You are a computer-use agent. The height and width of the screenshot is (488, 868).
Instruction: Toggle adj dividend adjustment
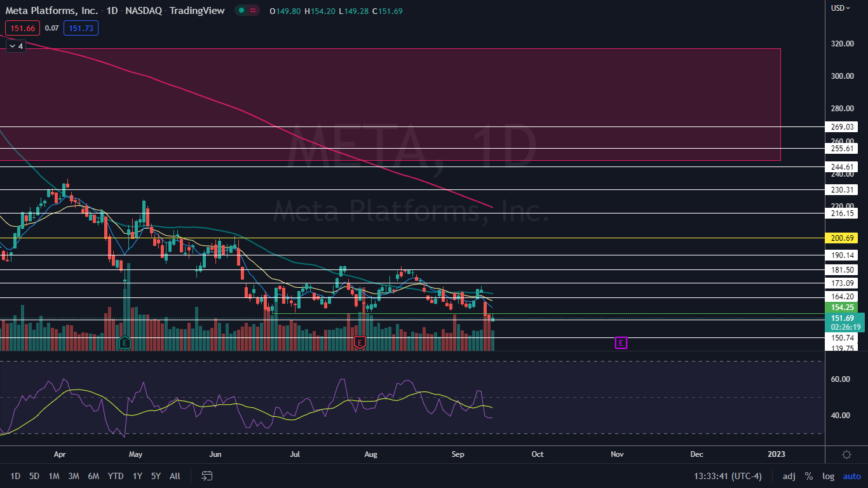[x=789, y=476]
